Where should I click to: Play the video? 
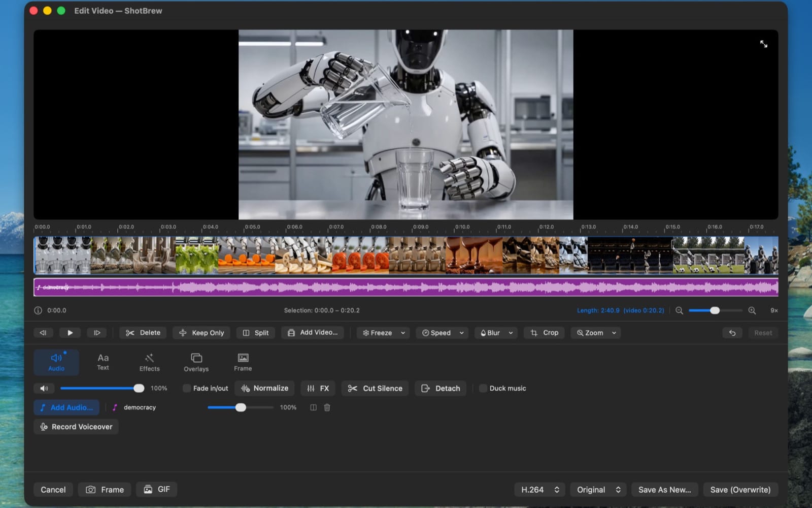tap(70, 333)
